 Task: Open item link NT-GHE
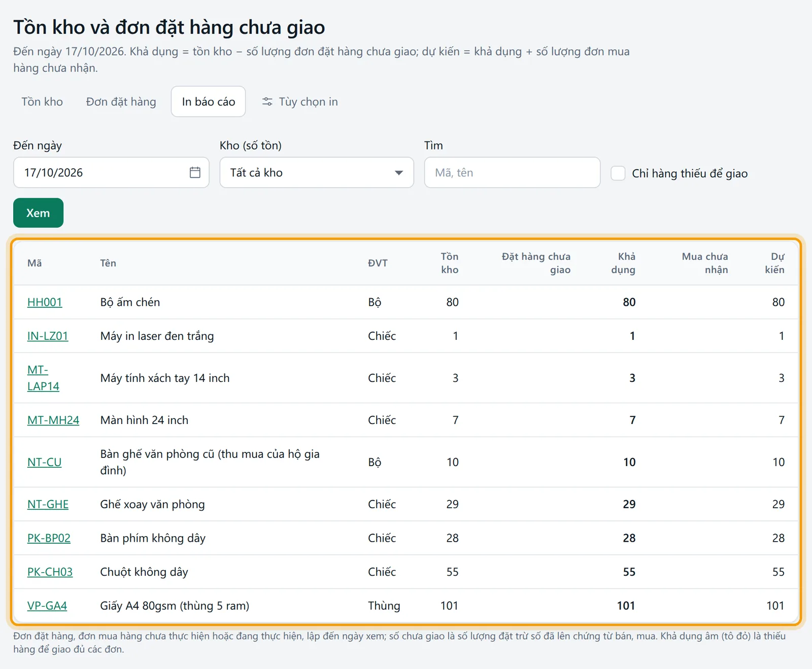click(x=48, y=504)
